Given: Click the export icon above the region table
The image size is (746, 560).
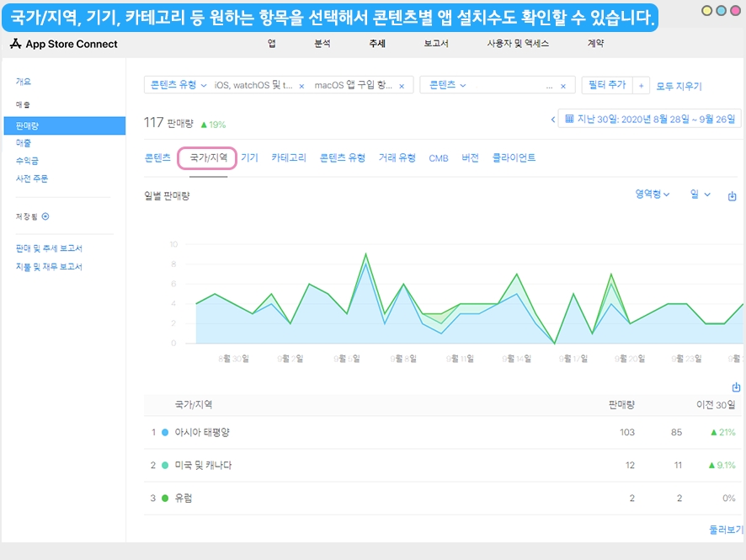Looking at the screenshot, I should (x=736, y=387).
